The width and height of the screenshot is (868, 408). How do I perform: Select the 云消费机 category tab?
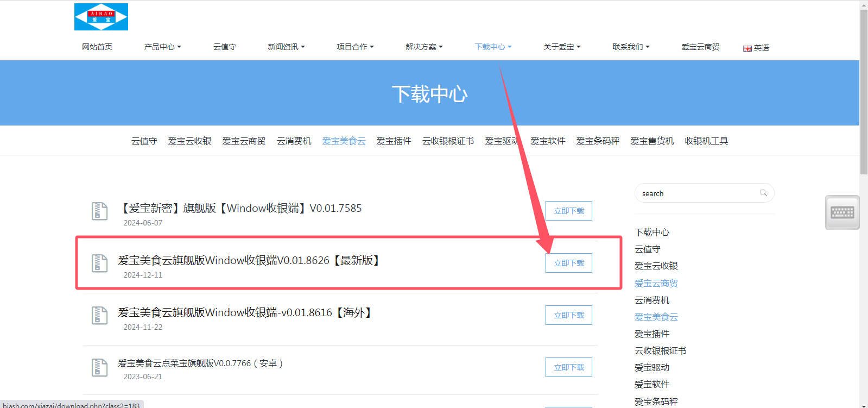(x=294, y=141)
